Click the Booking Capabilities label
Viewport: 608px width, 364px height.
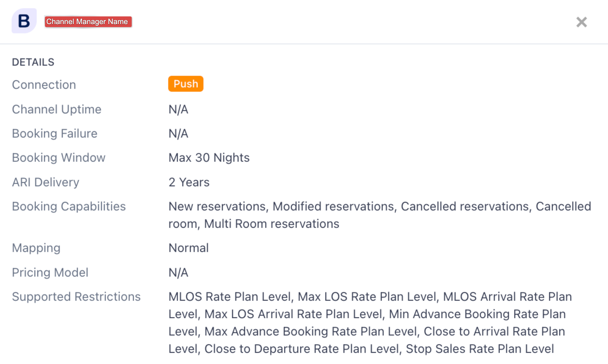pos(69,207)
